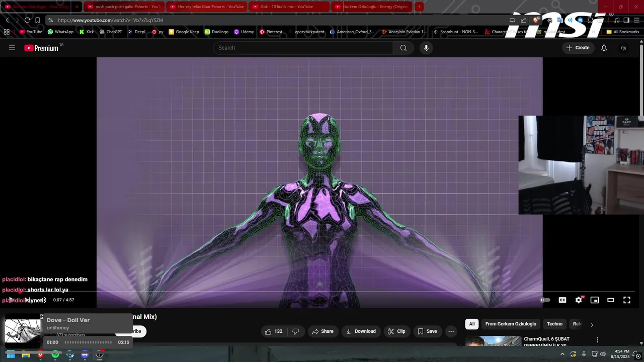This screenshot has height=362, width=644.
Task: Click the Create button
Action: (x=578, y=48)
